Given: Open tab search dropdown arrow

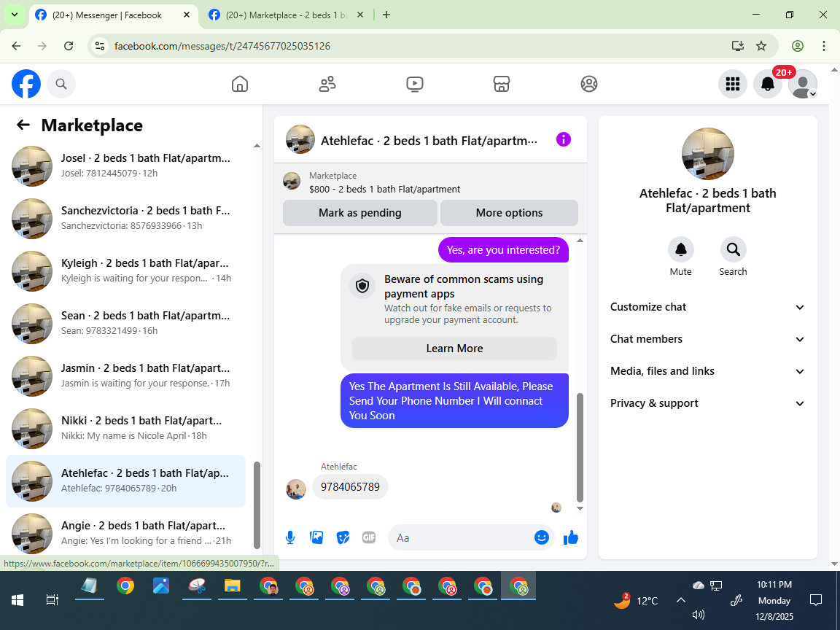Looking at the screenshot, I should tap(15, 15).
